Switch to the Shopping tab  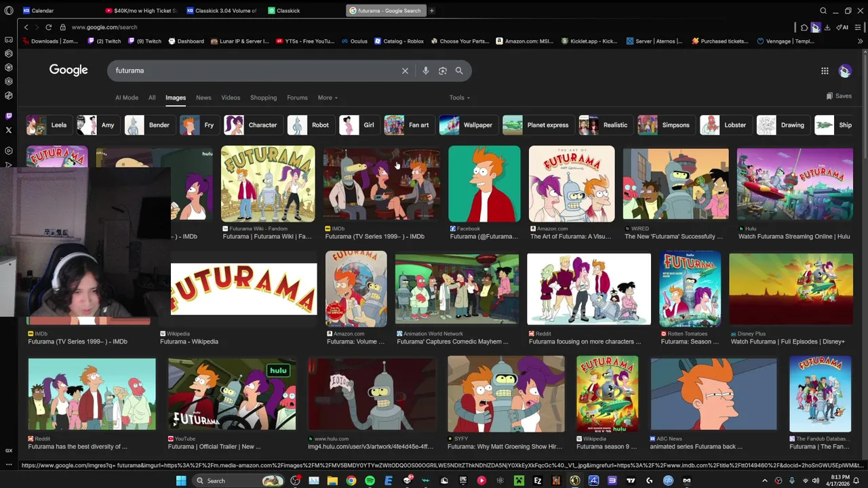coord(263,98)
